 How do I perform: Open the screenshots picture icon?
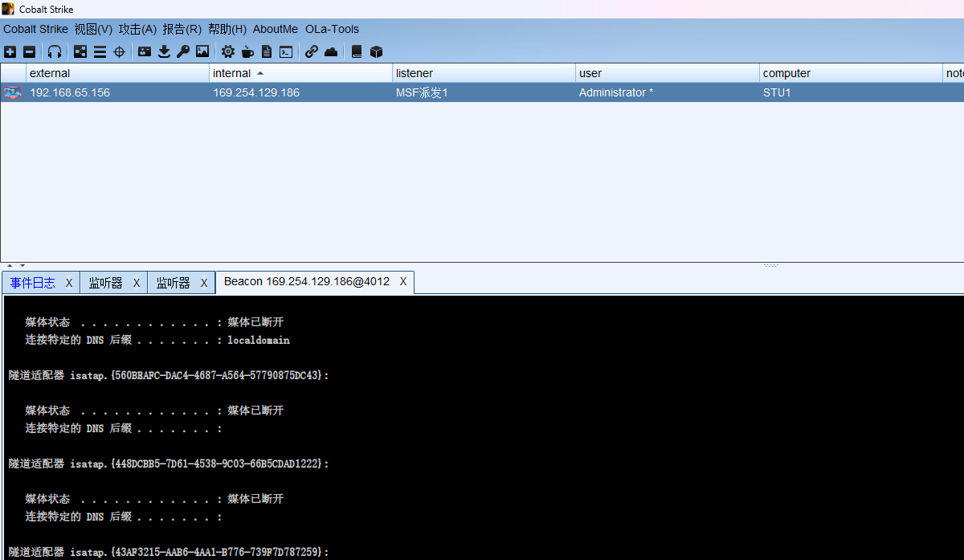(x=202, y=52)
